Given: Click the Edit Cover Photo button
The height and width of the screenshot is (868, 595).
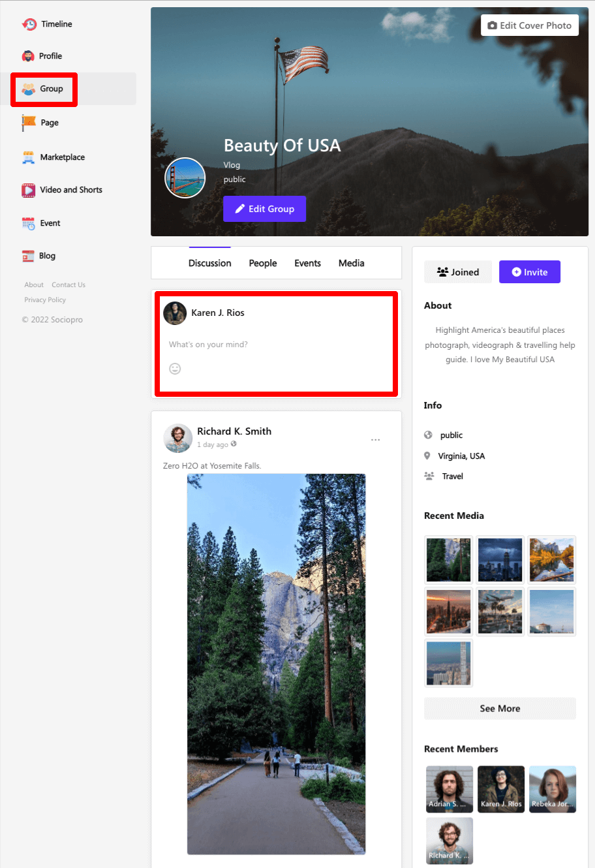Looking at the screenshot, I should [x=529, y=25].
